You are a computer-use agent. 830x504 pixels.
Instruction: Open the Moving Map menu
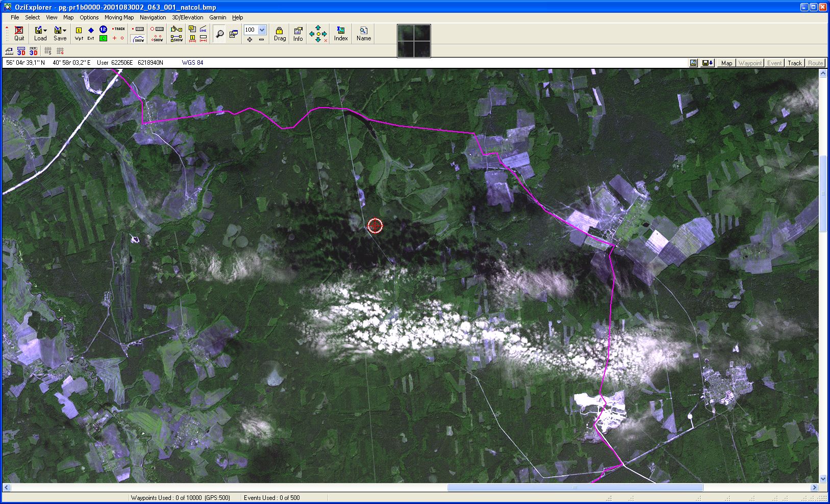coord(119,17)
